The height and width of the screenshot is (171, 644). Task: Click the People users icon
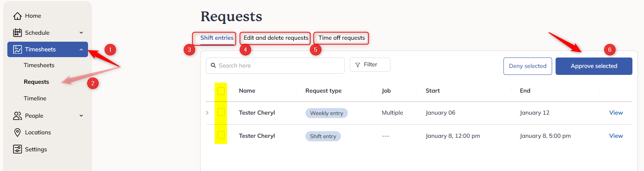point(17,116)
